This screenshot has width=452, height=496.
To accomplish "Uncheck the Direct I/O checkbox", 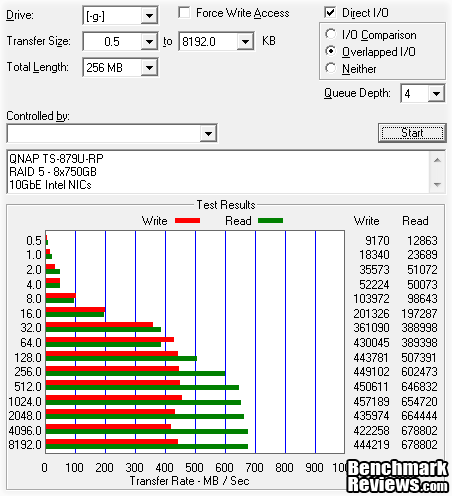I will (x=330, y=13).
